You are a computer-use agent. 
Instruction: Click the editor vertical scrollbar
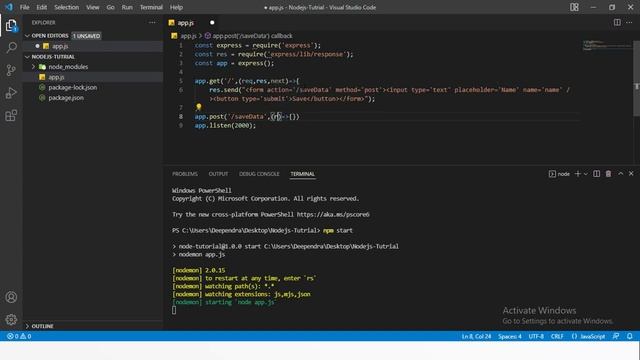point(636,78)
